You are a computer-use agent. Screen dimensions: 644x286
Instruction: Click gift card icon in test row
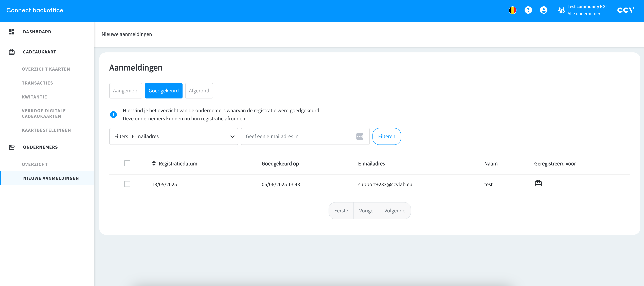[538, 184]
